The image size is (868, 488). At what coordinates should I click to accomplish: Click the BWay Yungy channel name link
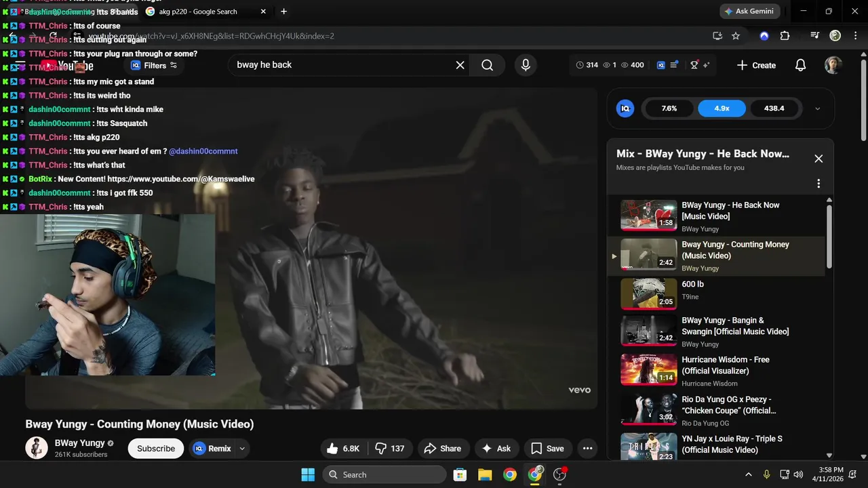point(80,443)
